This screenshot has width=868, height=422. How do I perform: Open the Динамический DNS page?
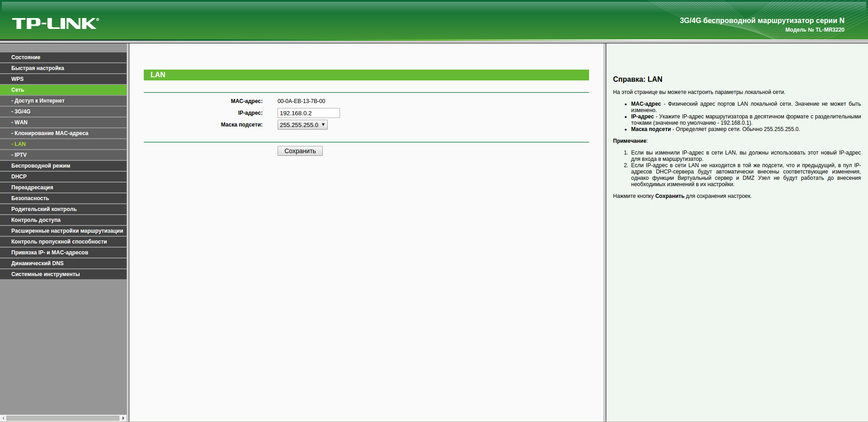(63, 263)
